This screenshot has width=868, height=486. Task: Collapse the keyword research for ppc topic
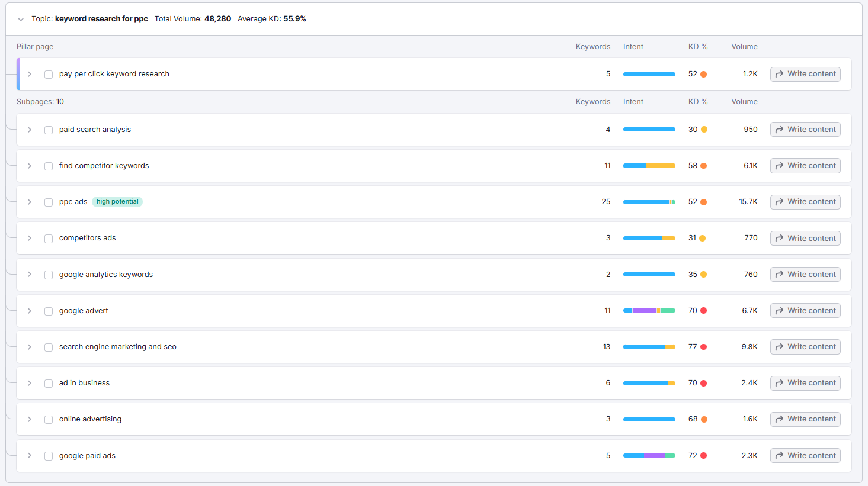pyautogui.click(x=21, y=19)
